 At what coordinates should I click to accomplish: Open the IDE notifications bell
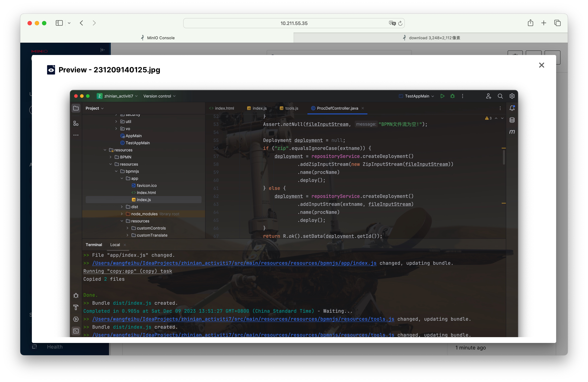[x=512, y=108]
